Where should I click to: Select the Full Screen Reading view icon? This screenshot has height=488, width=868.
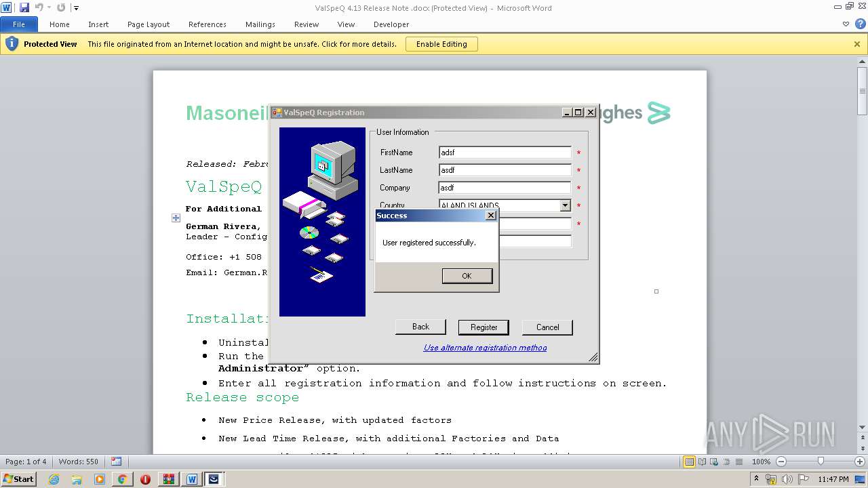point(702,462)
